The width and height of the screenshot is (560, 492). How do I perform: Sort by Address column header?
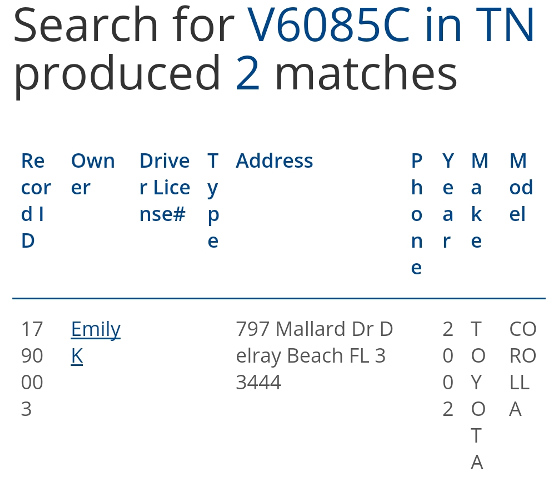tap(274, 161)
